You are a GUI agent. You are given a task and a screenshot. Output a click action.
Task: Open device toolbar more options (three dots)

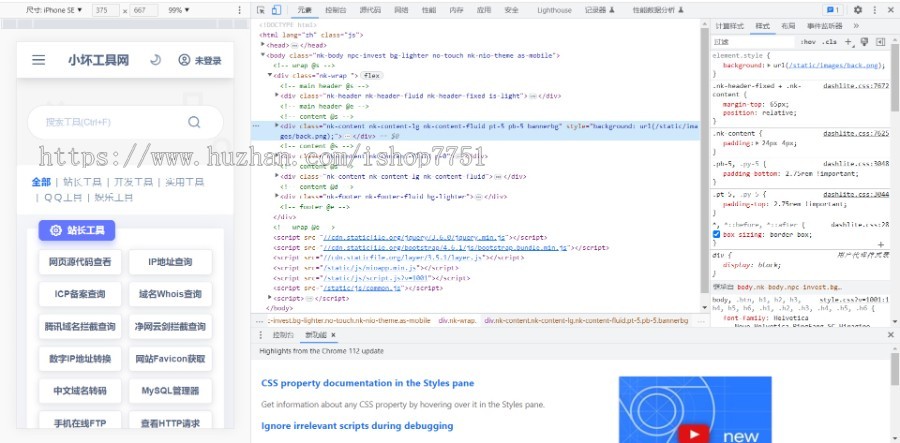point(239,10)
